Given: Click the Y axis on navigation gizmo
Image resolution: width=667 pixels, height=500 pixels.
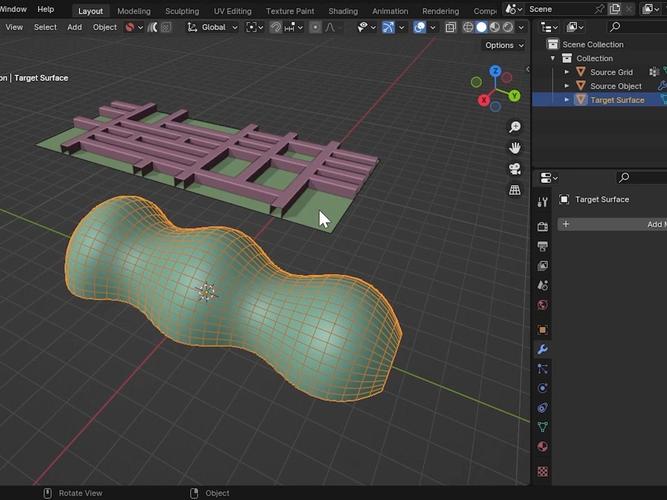Looking at the screenshot, I should tap(514, 95).
